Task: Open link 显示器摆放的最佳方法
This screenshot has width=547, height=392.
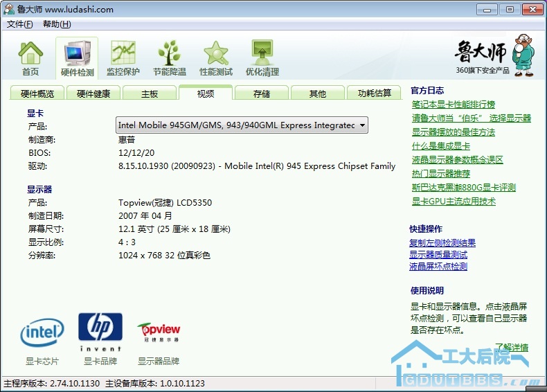Action: pyautogui.click(x=453, y=132)
